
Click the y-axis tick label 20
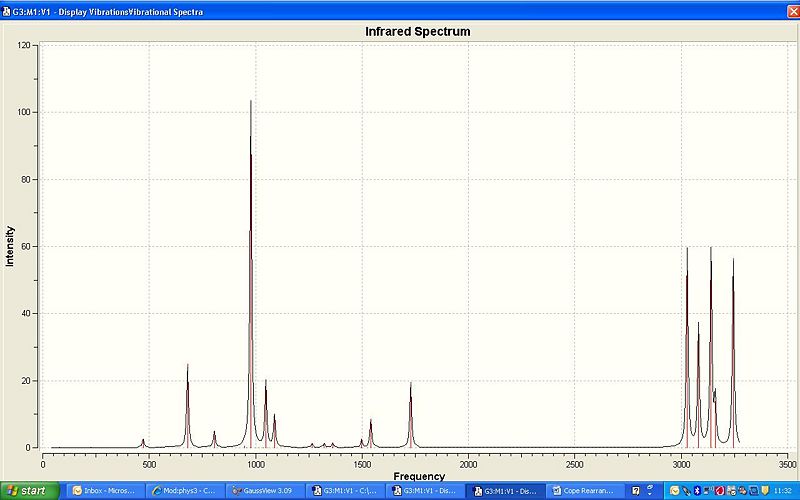click(26, 381)
